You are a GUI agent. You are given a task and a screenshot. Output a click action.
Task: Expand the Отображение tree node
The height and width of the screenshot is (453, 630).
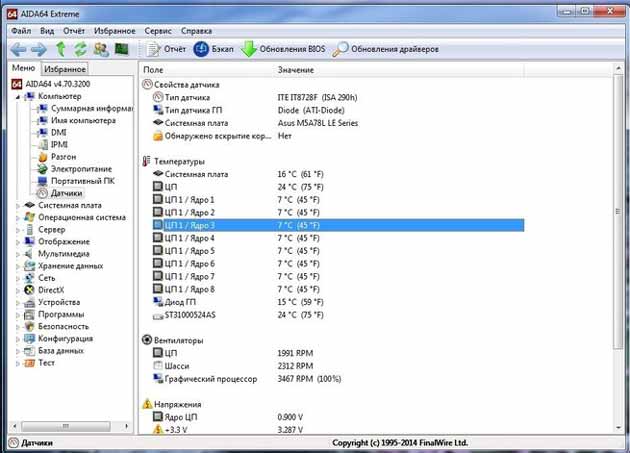pos(18,242)
